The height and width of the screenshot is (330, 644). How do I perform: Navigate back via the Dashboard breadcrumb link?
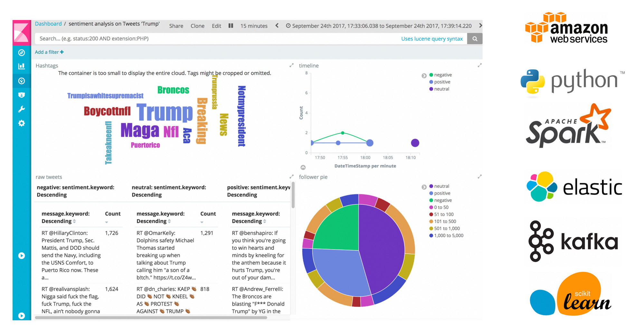(x=48, y=24)
